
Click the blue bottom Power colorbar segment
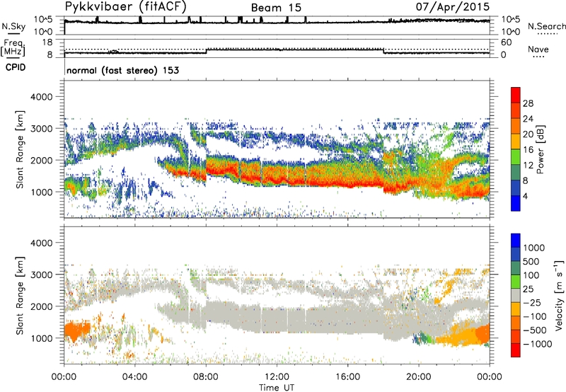pos(516,203)
